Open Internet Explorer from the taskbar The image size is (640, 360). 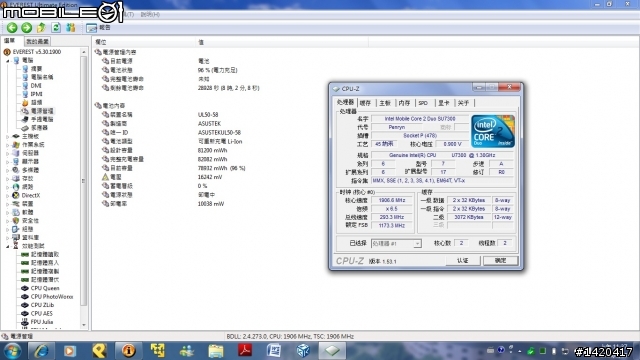[41, 351]
